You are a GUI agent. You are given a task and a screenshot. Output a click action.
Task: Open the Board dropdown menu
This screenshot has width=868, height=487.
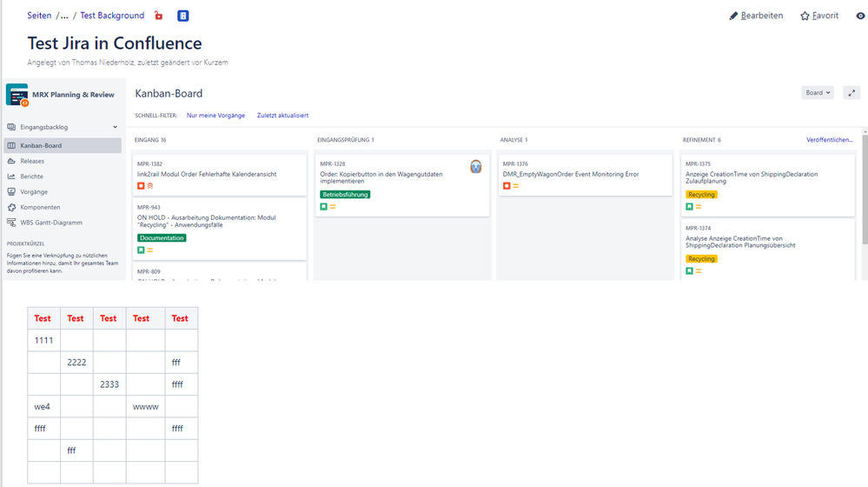pyautogui.click(x=817, y=92)
